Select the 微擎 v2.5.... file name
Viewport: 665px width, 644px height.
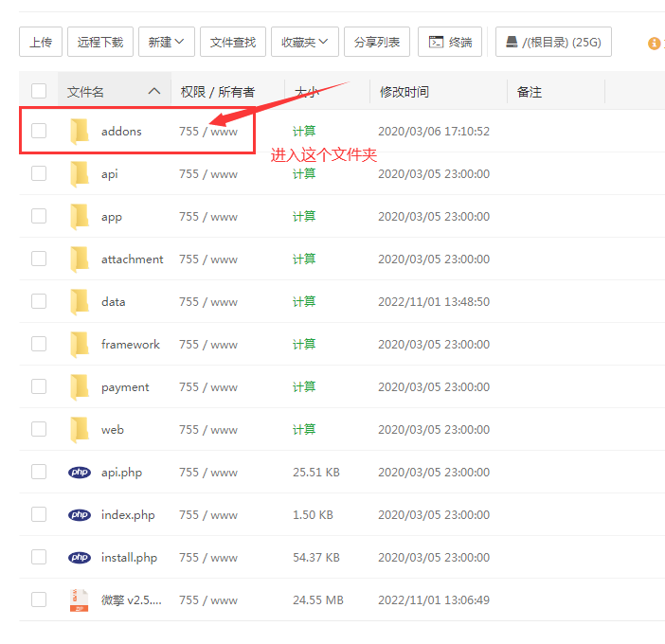coord(132,599)
